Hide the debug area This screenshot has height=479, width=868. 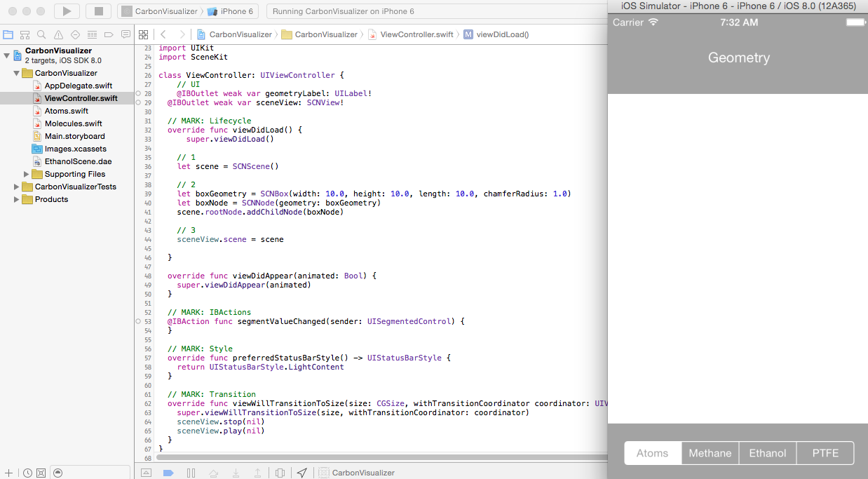[x=146, y=473]
